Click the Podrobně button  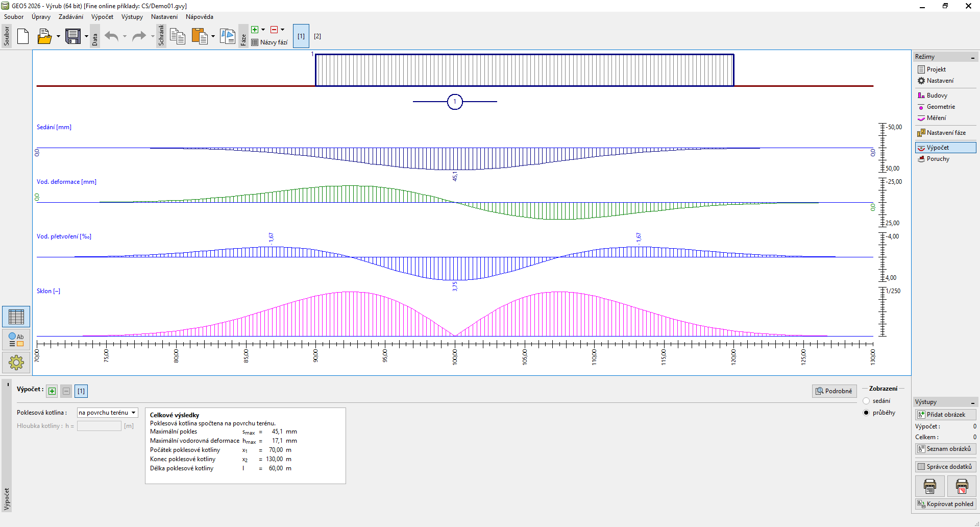[x=834, y=391]
